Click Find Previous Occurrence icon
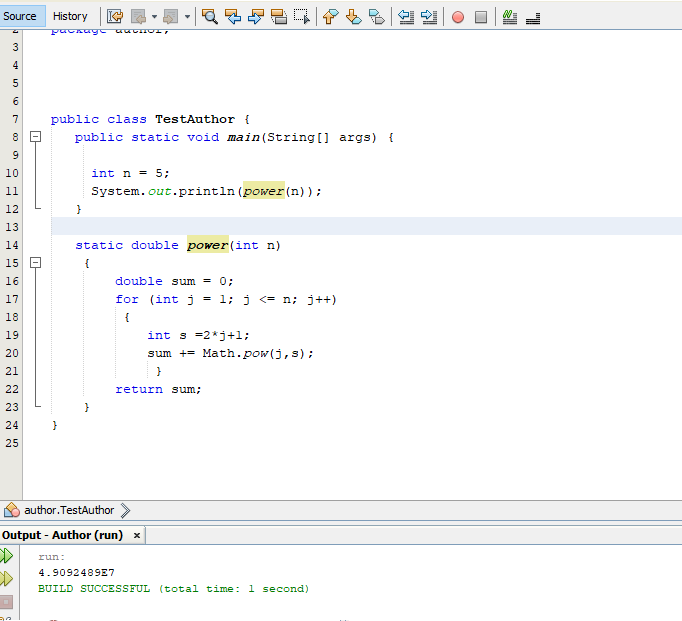 coord(233,17)
